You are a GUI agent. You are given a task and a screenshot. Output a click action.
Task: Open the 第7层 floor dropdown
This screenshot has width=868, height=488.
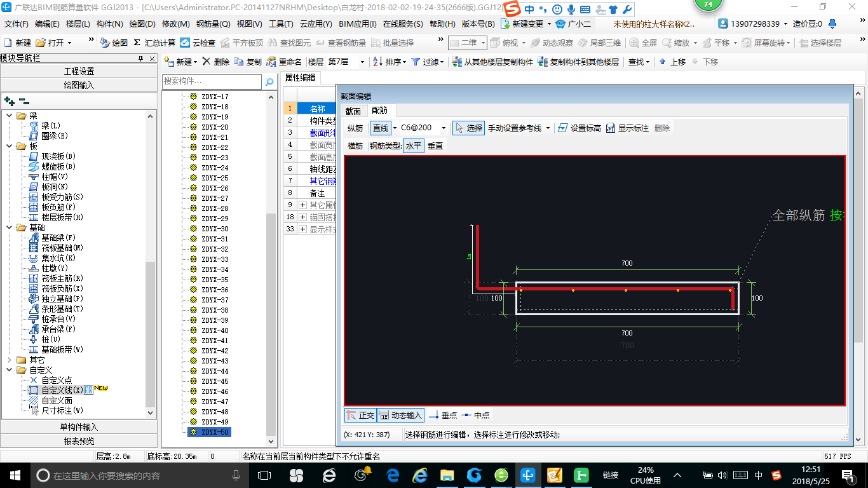tap(362, 62)
